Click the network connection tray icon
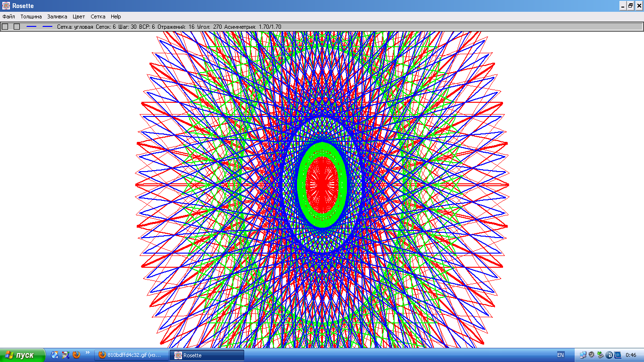Screen dimensions: 644x362 (583, 355)
